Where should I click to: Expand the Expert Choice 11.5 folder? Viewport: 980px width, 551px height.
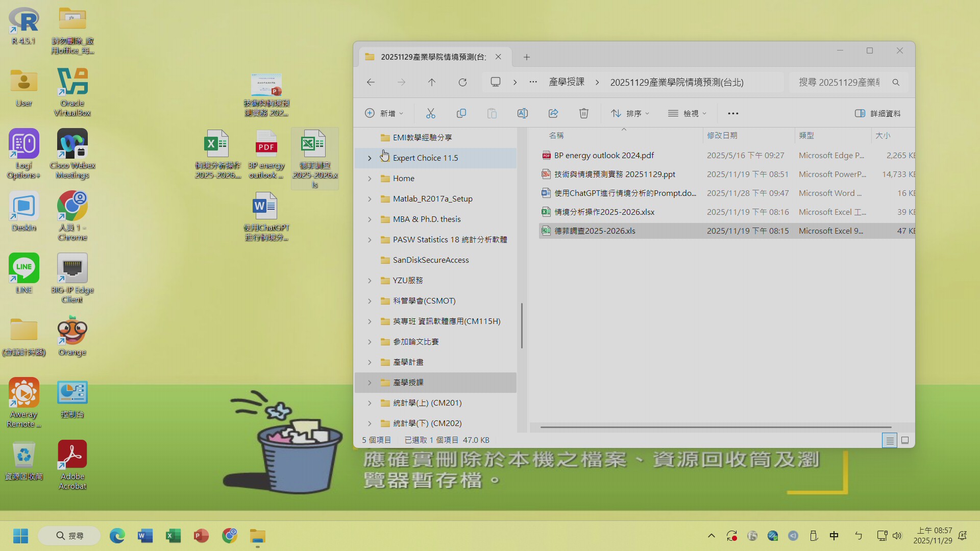[x=370, y=158]
